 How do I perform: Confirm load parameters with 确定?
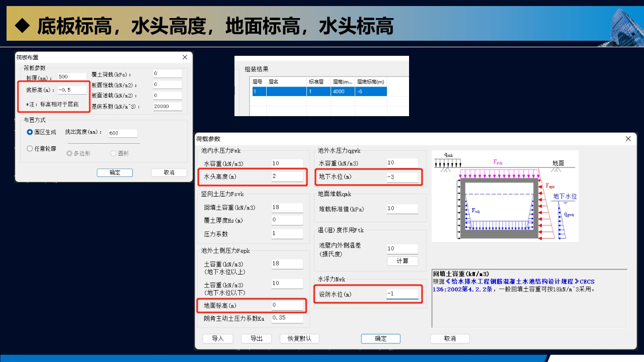[x=380, y=338]
